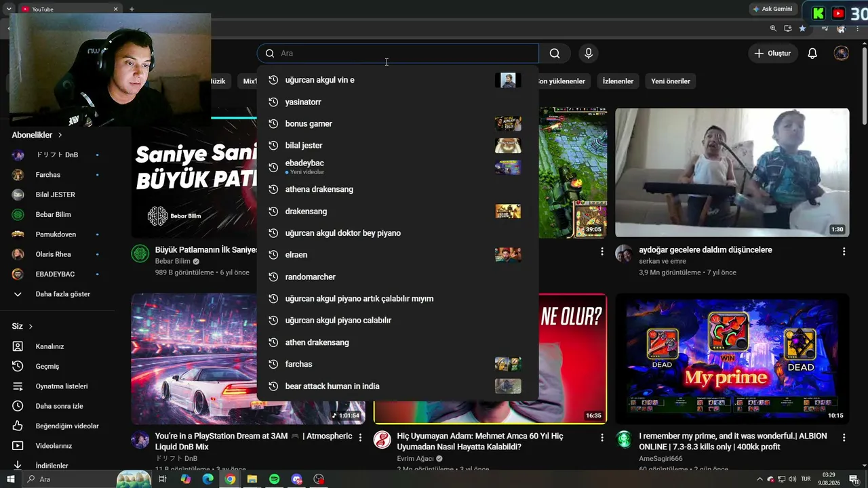Open a new Chrome tab

[132, 9]
